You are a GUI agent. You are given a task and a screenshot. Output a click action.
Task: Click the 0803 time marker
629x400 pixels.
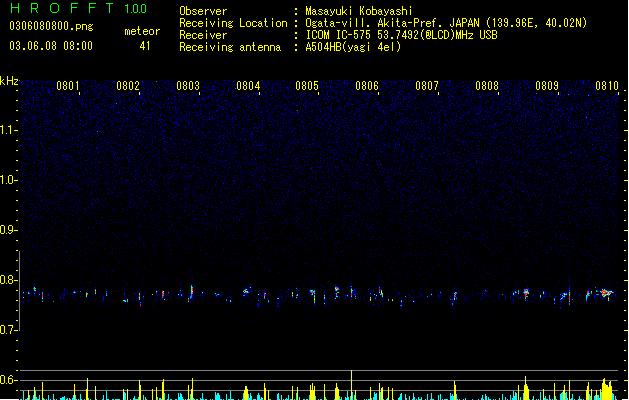pyautogui.click(x=188, y=86)
